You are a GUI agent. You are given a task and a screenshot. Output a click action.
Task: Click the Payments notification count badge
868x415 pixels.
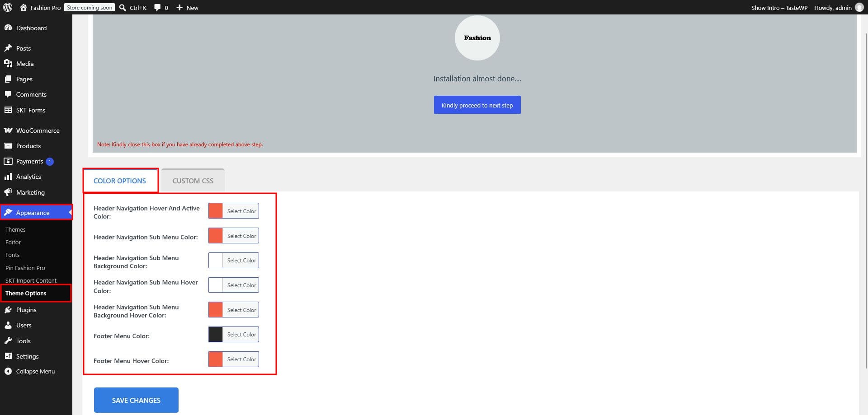(x=50, y=161)
